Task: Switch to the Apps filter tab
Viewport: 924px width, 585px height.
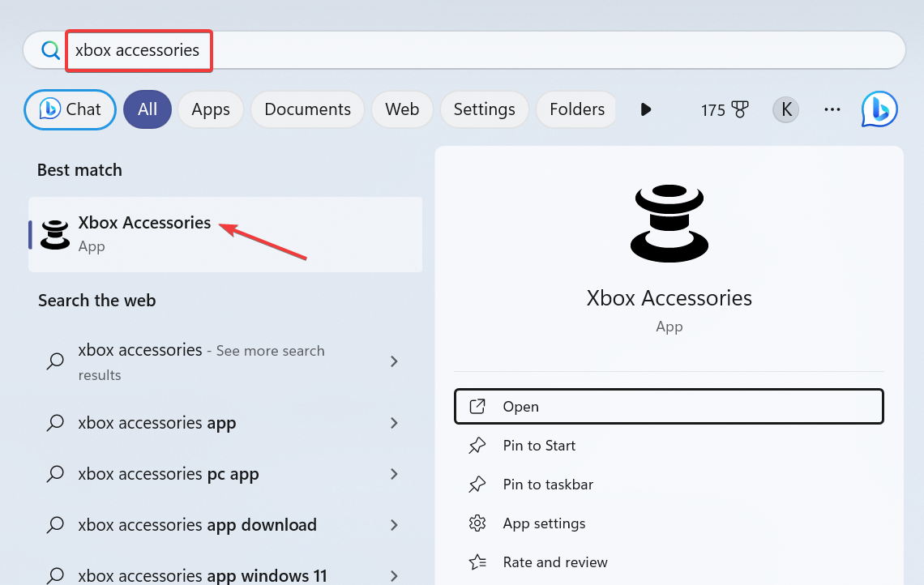Action: (x=211, y=109)
